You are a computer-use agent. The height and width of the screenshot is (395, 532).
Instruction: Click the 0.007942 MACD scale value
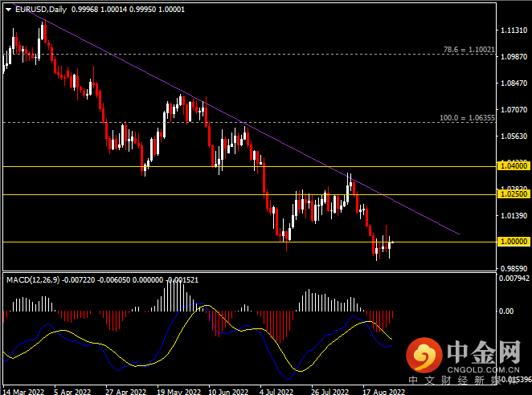514,279
